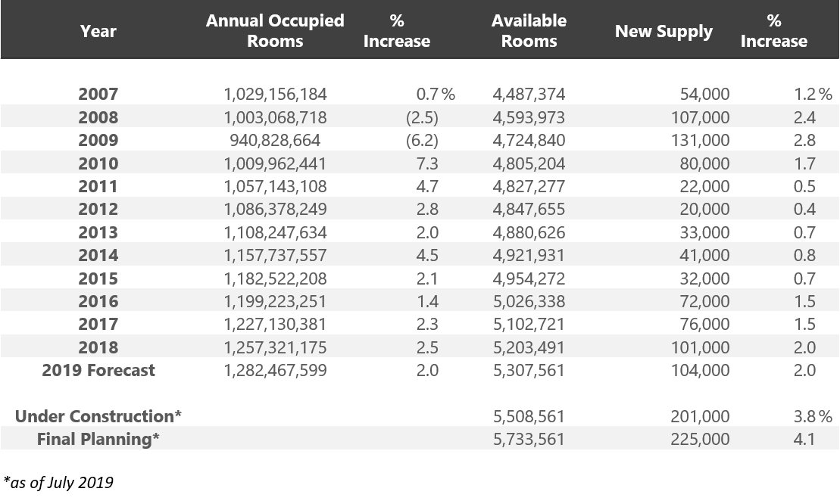
Task: Click the available rooms value 5,733,561
Action: click(x=529, y=439)
